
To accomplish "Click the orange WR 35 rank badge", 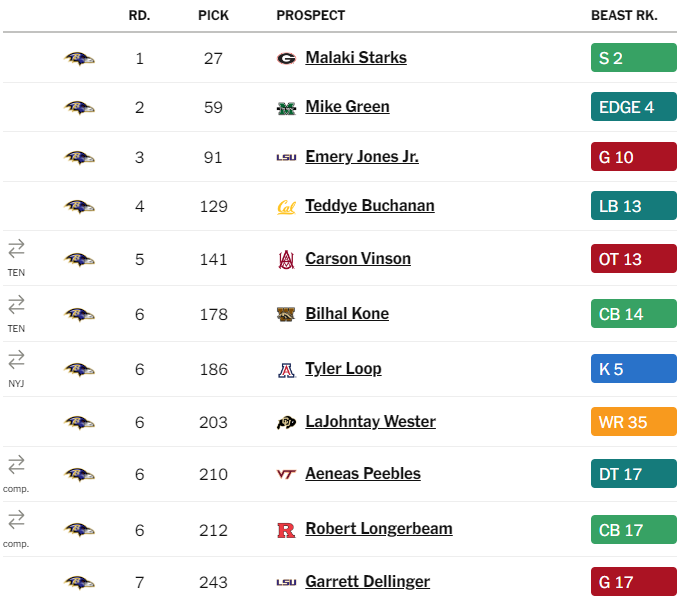I will pyautogui.click(x=633, y=422).
